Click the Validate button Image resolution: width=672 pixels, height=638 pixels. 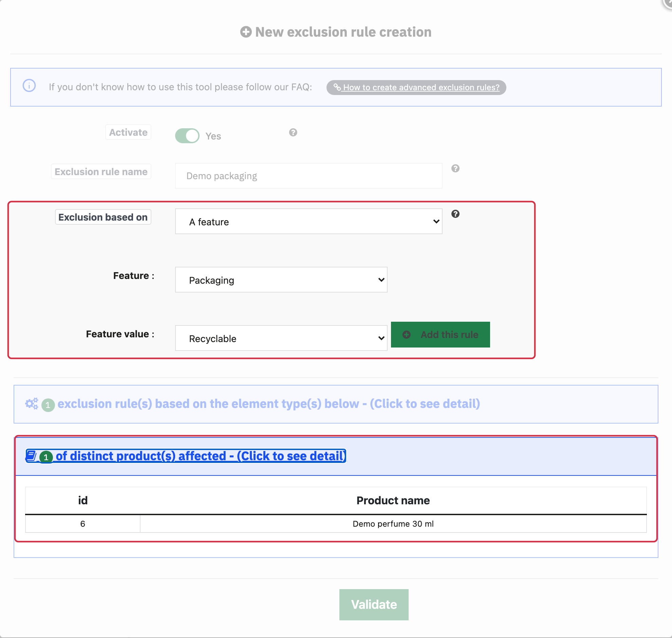click(x=374, y=605)
